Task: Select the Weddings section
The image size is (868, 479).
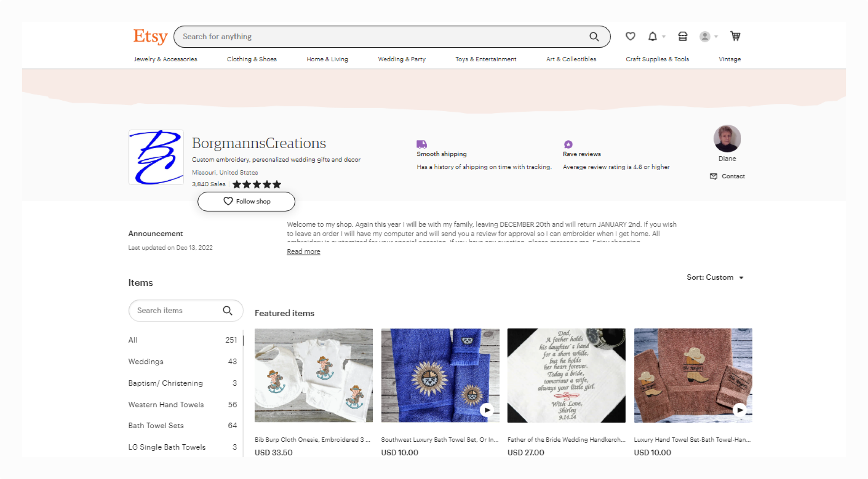Action: 183,361
